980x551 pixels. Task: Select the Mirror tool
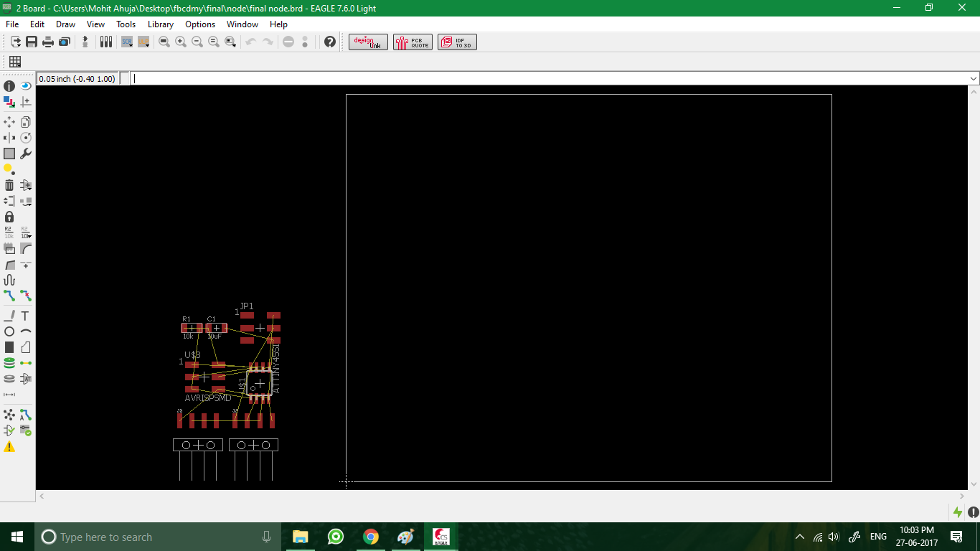[x=9, y=138]
